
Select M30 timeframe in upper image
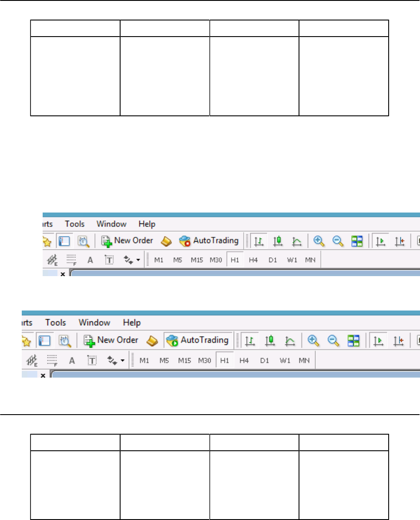coord(215,260)
